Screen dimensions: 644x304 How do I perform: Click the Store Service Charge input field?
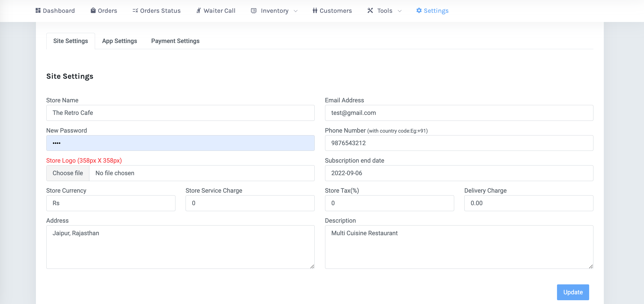(x=250, y=203)
